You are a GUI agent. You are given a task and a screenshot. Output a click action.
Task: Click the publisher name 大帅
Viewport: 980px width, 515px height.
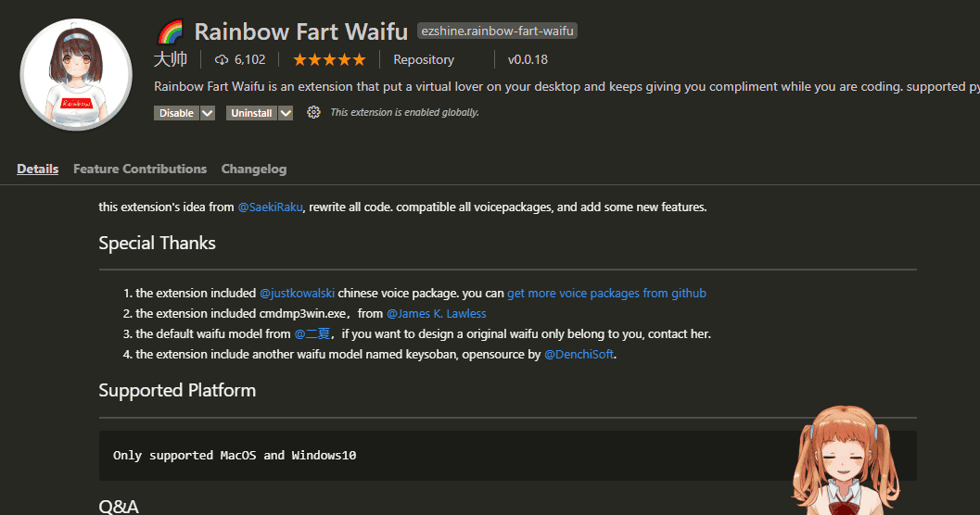click(171, 60)
